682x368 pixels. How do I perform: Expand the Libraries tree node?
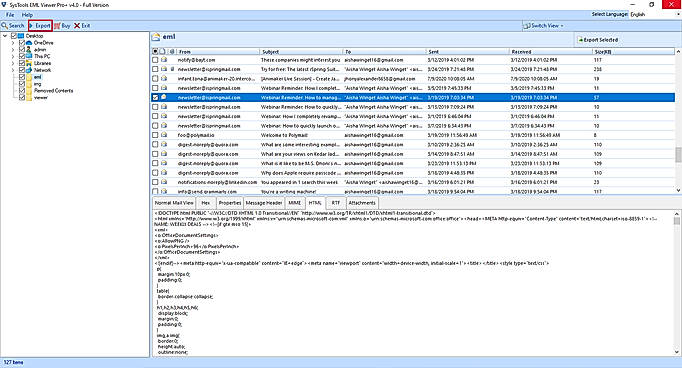tap(13, 63)
